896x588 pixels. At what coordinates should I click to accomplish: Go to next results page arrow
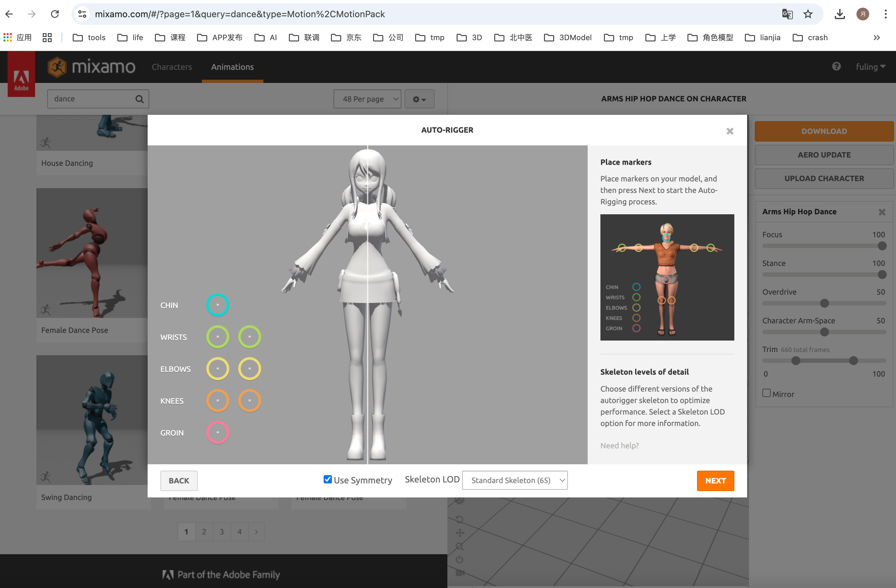click(x=256, y=532)
